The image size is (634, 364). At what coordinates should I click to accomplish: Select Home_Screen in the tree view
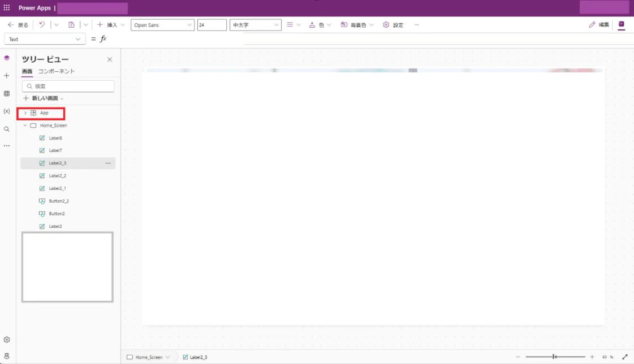(53, 125)
